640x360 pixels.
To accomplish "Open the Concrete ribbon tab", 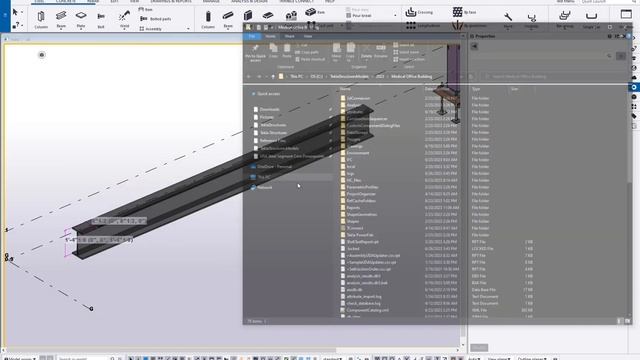I will [65, 1].
